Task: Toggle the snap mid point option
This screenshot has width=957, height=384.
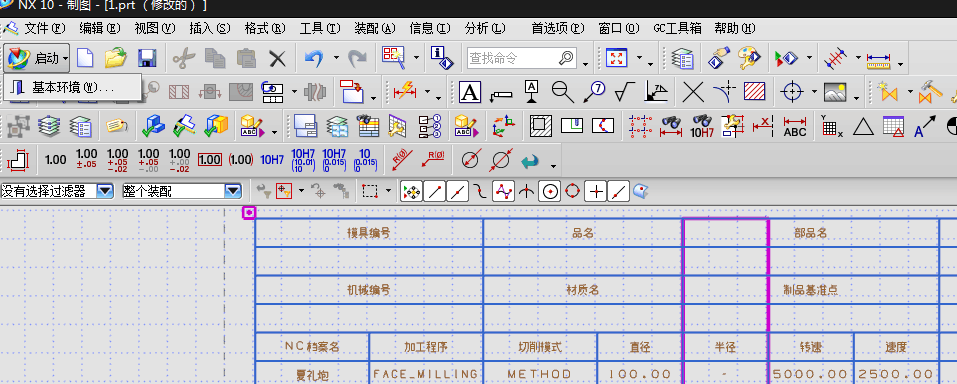Action: click(x=457, y=192)
